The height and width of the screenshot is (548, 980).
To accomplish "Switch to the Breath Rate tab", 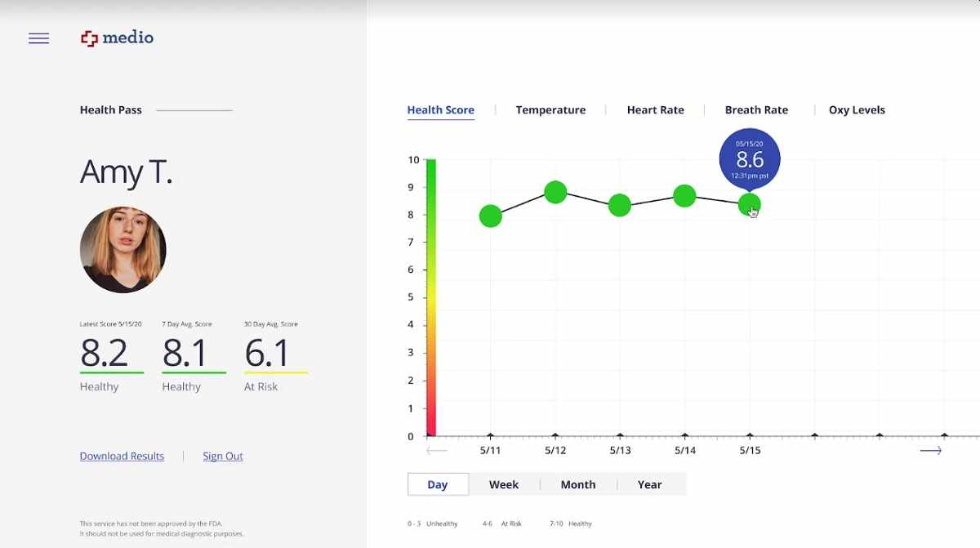I will click(756, 110).
